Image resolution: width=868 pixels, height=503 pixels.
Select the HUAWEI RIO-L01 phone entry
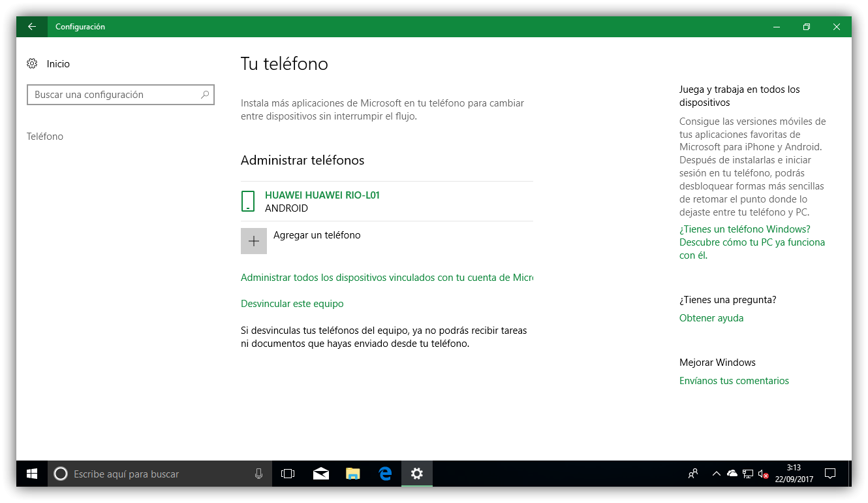387,201
